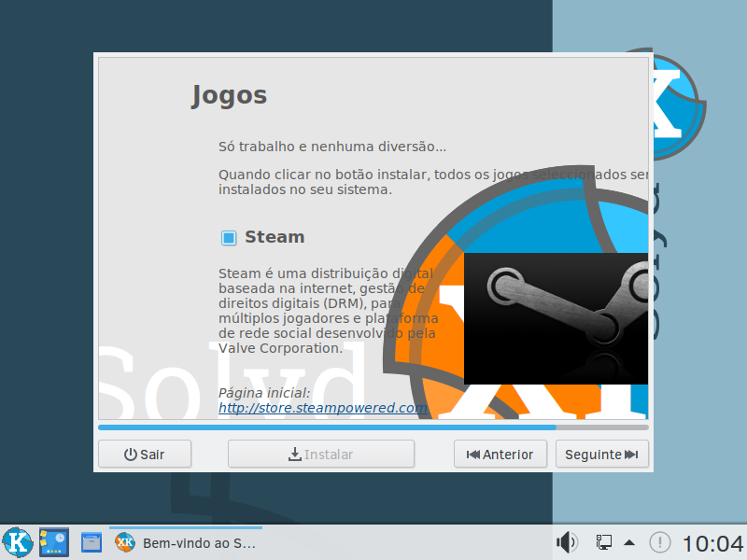The image size is (747, 560).
Task: Click the Steam title label
Action: (275, 237)
